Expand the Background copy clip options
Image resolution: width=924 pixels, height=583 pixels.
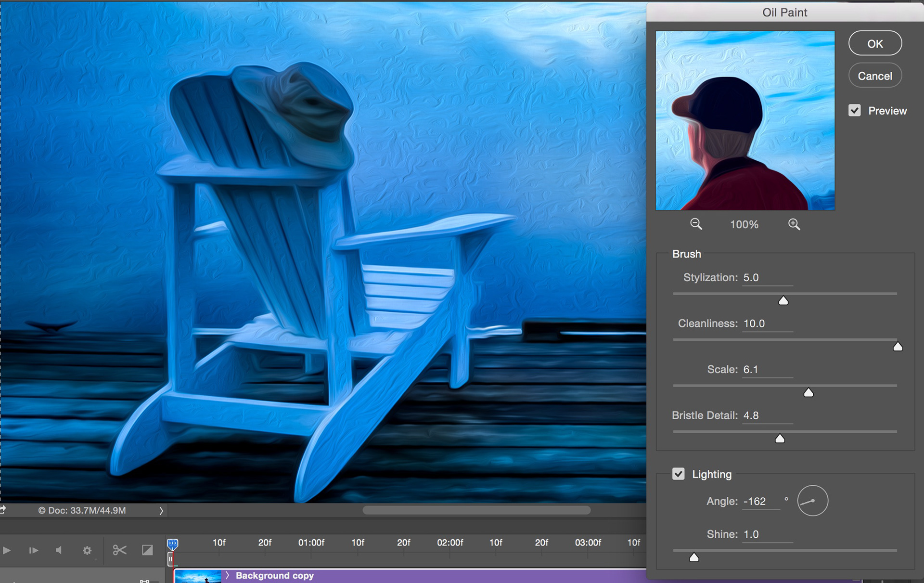pyautogui.click(x=227, y=575)
